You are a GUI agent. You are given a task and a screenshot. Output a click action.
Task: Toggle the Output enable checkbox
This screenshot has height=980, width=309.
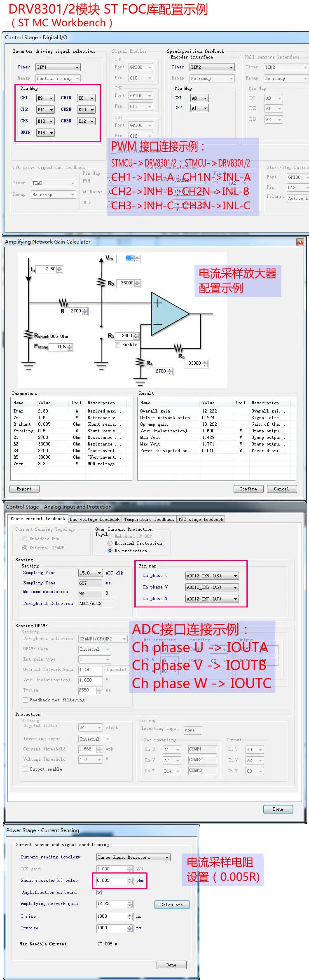pyautogui.click(x=26, y=769)
